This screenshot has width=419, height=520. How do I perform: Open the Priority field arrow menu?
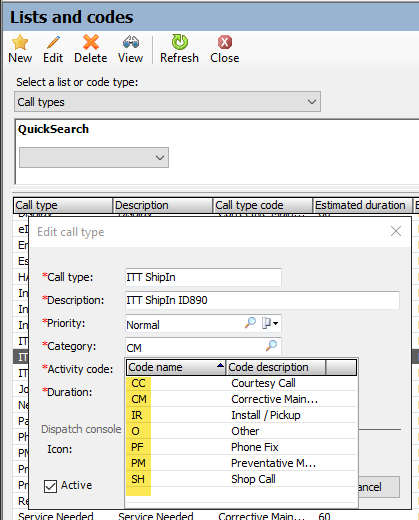click(270, 323)
